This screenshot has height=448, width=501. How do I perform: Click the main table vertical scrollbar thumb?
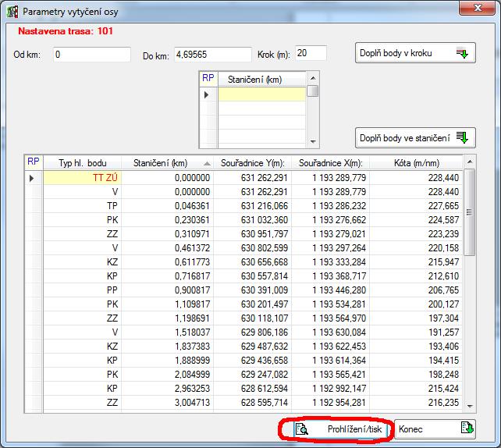469,212
